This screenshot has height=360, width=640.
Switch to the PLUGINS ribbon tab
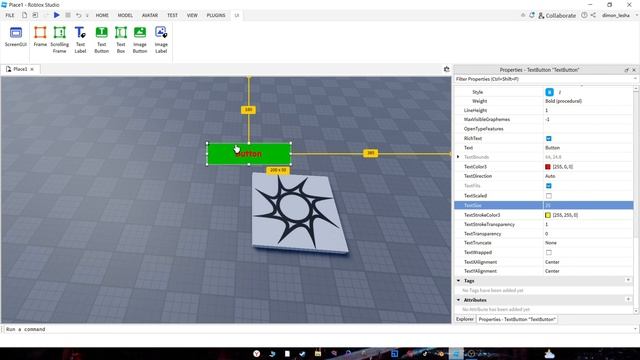[x=216, y=16]
